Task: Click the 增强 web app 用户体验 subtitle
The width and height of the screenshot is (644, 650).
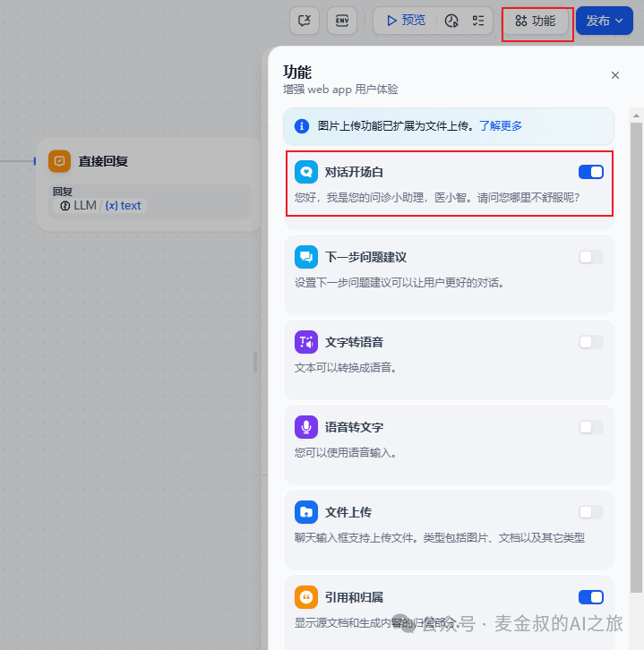Action: [x=340, y=90]
